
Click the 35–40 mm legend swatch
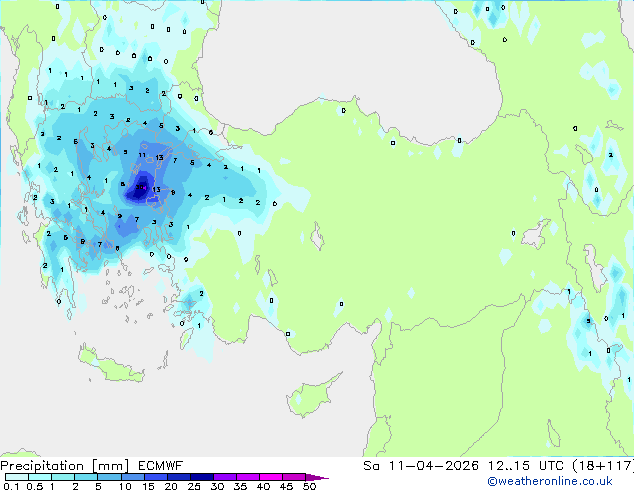pyautogui.click(x=247, y=477)
